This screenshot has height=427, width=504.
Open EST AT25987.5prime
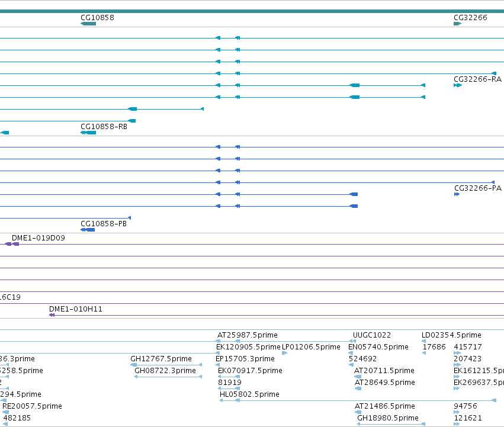tap(248, 335)
